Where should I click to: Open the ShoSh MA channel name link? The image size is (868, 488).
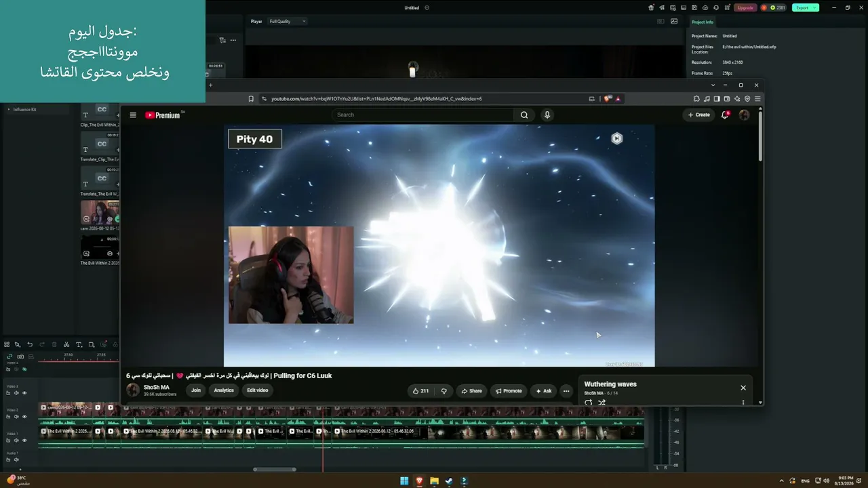[157, 388]
